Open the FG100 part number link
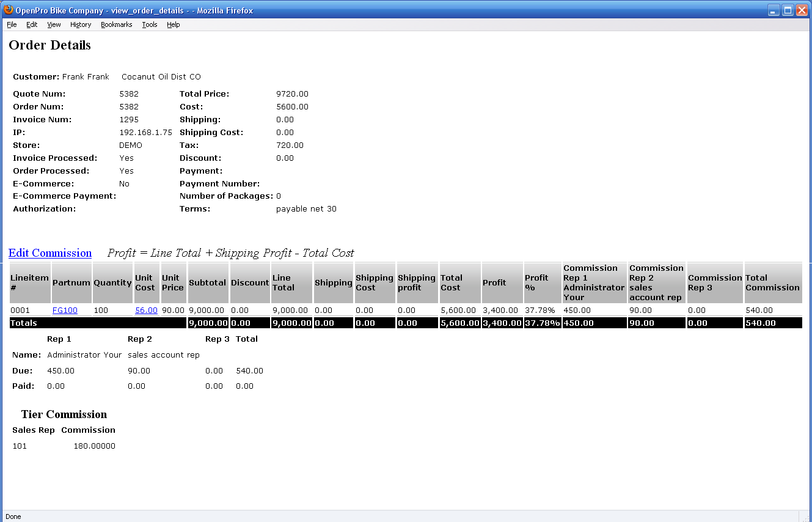This screenshot has width=812, height=522. point(65,311)
